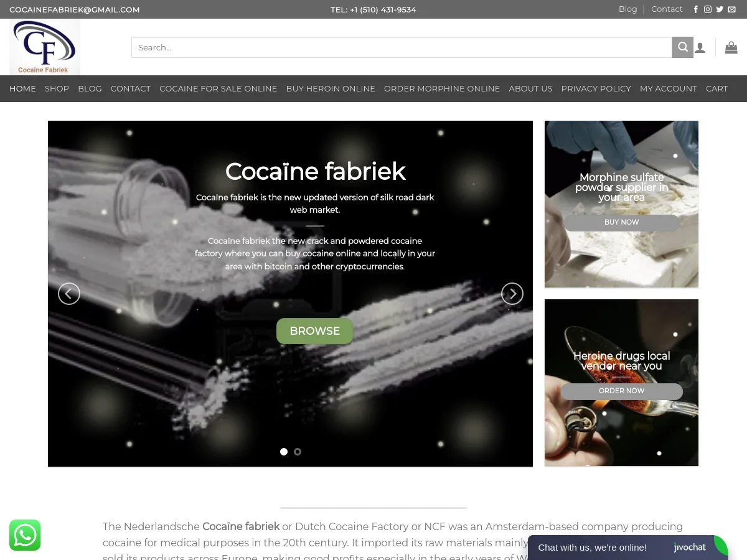Click ORDER NOW on the heroine banner
Viewport: 747px width, 560px height.
[621, 391]
